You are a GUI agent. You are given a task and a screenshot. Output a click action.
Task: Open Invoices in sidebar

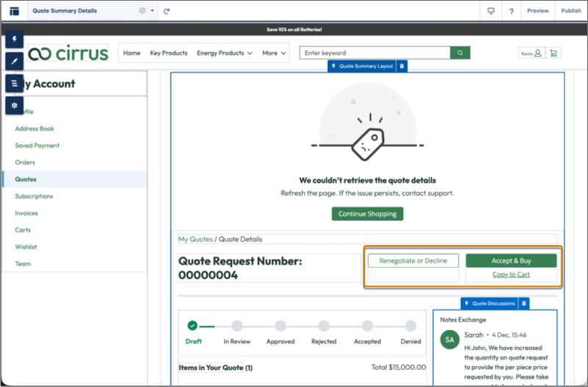26,213
